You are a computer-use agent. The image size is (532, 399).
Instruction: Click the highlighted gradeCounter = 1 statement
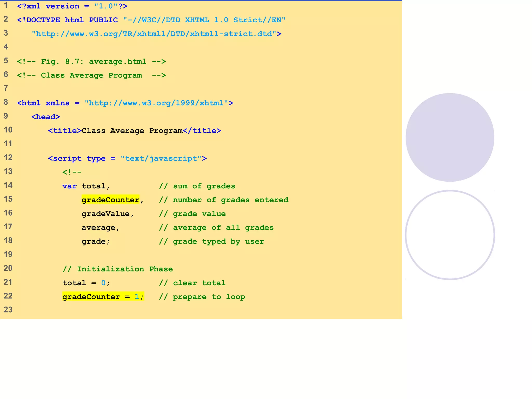click(103, 297)
